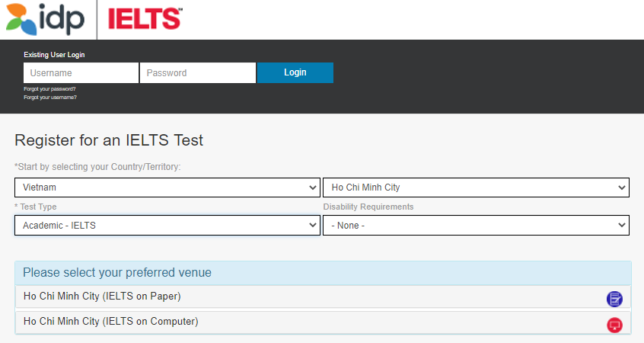Image resolution: width=644 pixels, height=343 pixels.
Task: Select Ho Chi Minh City (IELTS on Paper) venue
Action: (323, 297)
